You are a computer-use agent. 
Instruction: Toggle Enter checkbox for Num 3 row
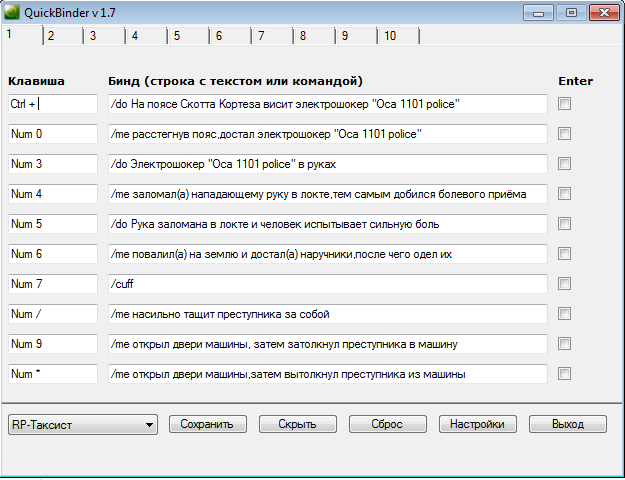[564, 163]
